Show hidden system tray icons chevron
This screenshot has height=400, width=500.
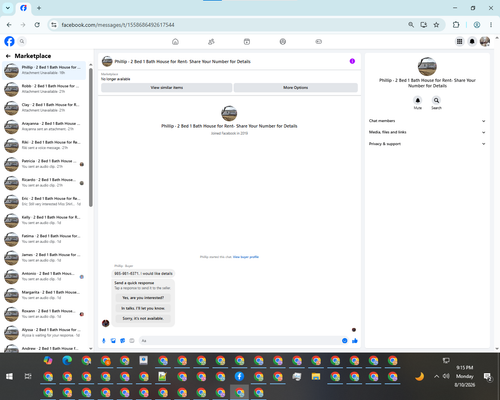(x=436, y=376)
